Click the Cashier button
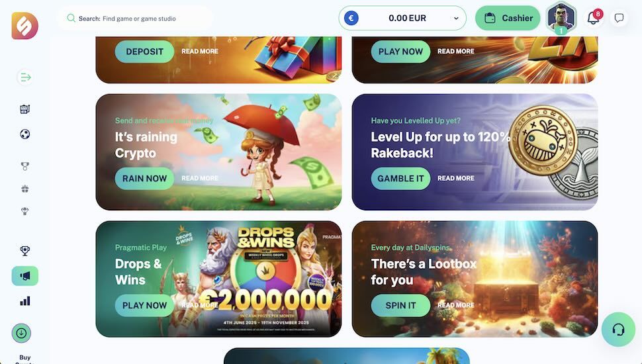Screen dimensions: 642x364 point(508,18)
